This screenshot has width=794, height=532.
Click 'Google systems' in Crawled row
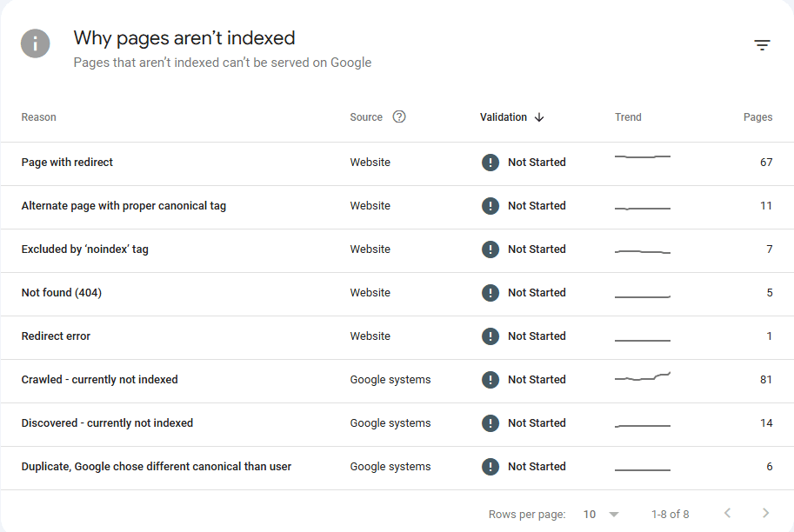coord(390,380)
